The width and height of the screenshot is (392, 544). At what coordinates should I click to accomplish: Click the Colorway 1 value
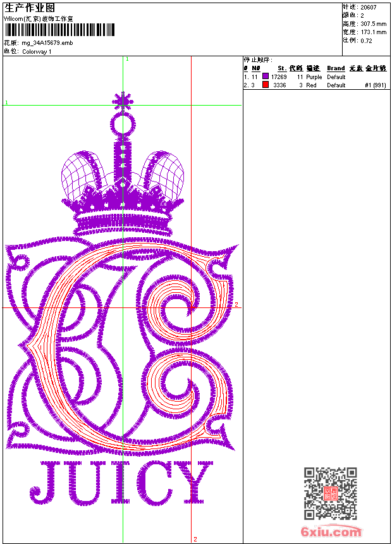[x=37, y=52]
